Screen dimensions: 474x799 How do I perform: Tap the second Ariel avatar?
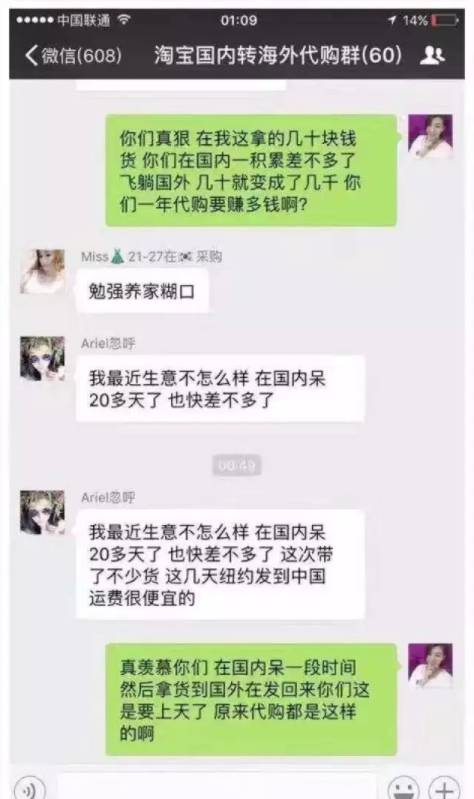click(42, 512)
